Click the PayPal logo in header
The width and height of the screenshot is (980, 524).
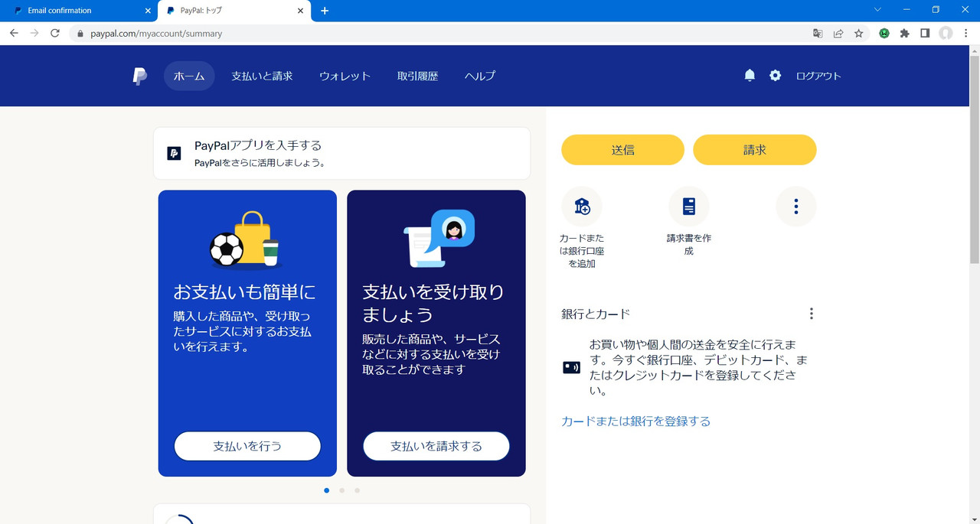pos(139,76)
